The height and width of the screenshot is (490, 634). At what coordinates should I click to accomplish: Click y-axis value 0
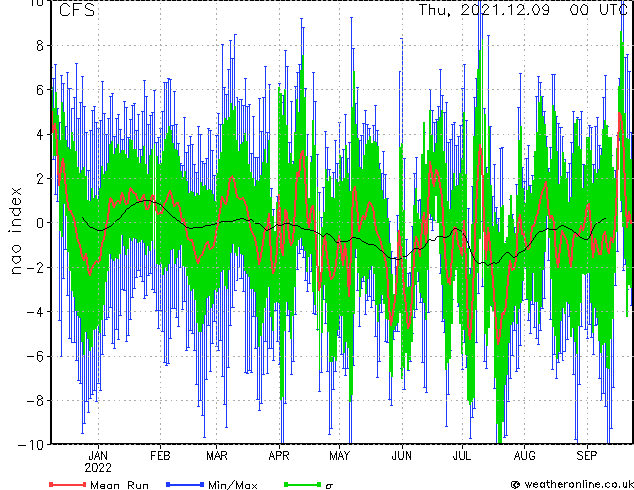pyautogui.click(x=40, y=223)
